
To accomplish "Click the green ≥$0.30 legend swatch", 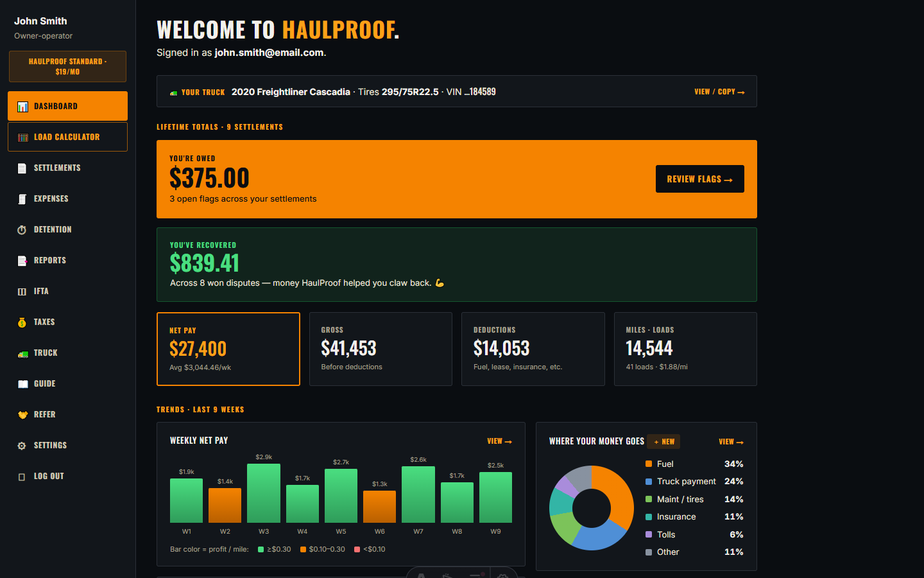I will pos(261,550).
